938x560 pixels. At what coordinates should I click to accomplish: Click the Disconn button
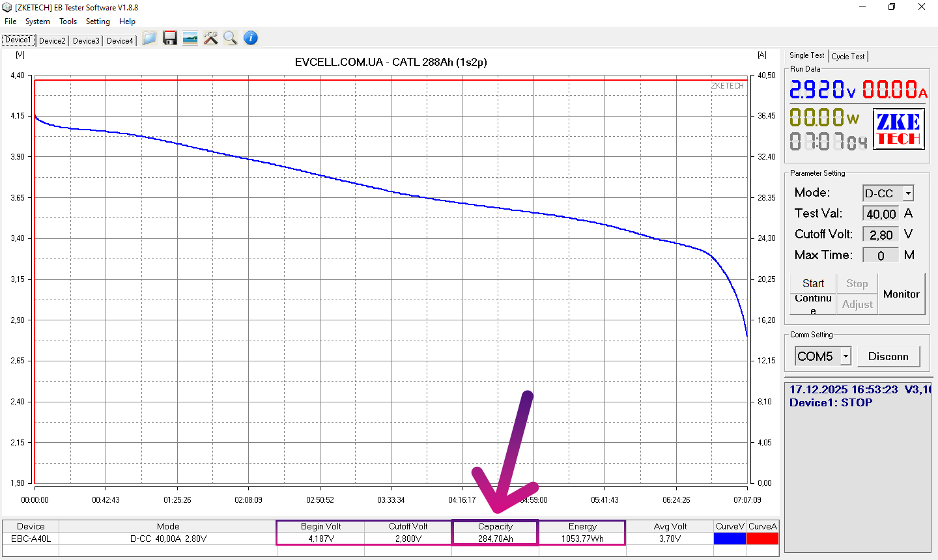pos(888,356)
